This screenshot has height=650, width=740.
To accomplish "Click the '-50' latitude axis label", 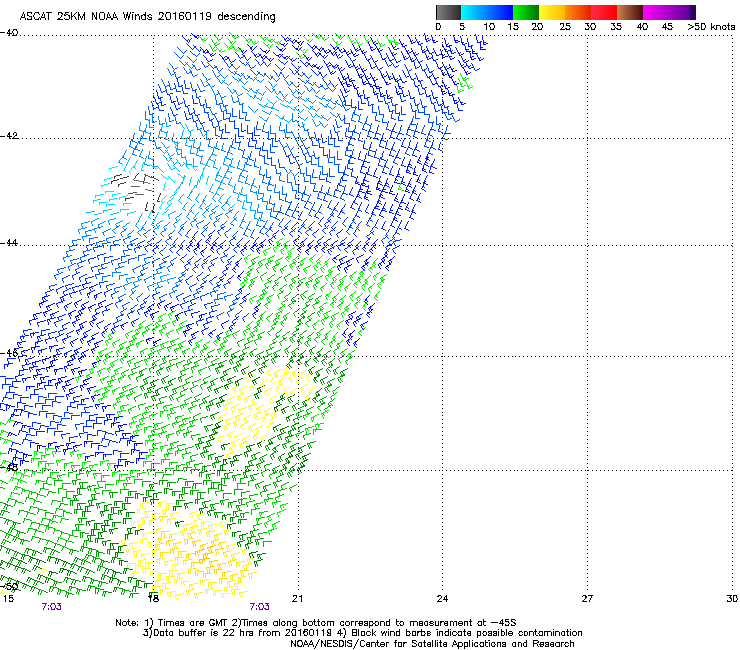I will (9, 587).
